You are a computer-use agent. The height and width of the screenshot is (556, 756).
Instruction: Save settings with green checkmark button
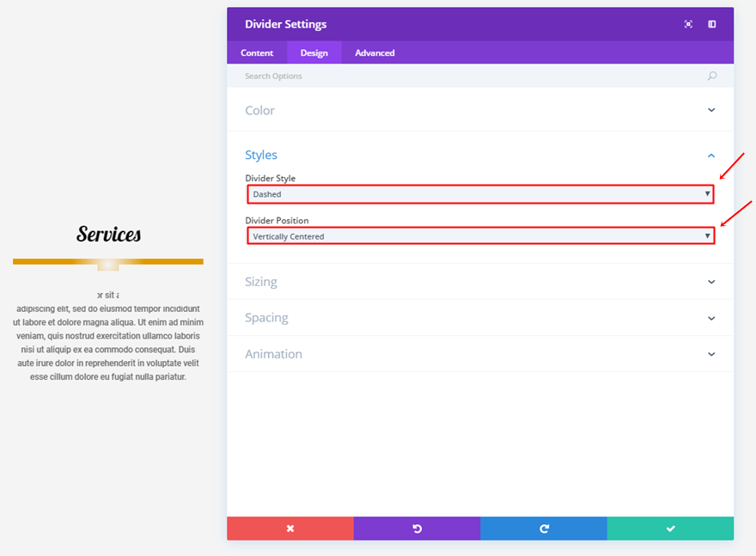[671, 529]
